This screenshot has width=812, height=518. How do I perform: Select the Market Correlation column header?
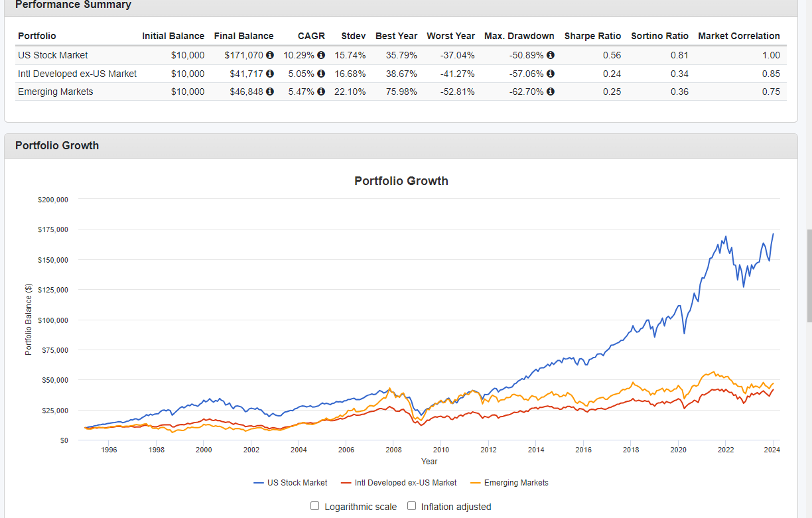738,36
